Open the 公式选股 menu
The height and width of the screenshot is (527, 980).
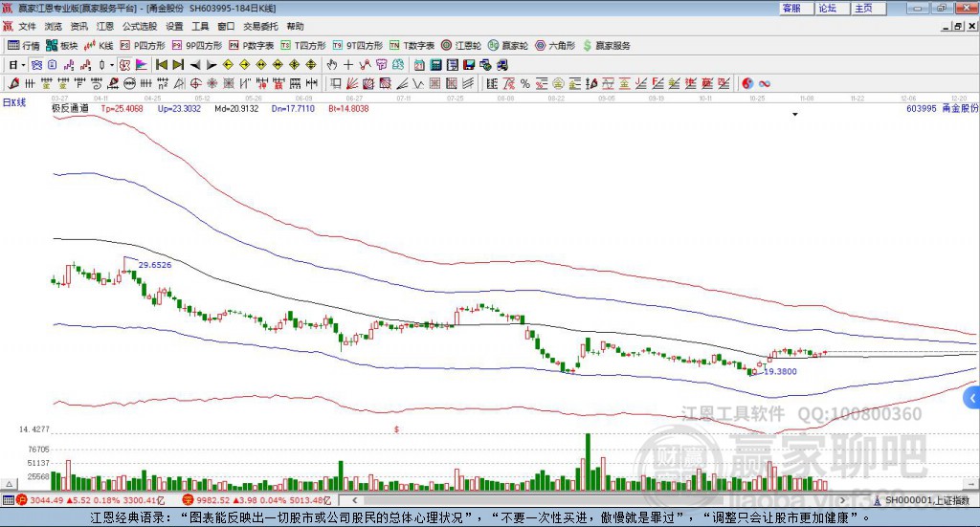(x=140, y=26)
